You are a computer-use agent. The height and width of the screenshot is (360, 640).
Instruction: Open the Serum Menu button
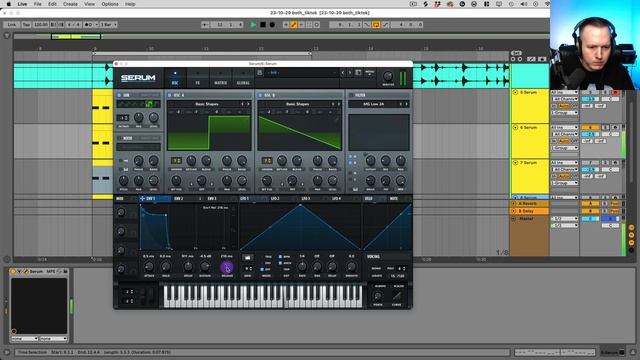coord(369,73)
